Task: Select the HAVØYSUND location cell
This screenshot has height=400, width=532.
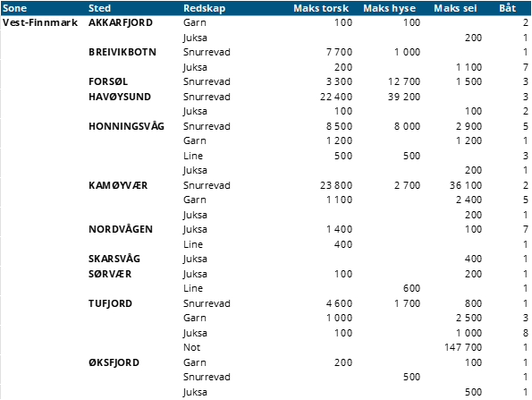Action: point(120,97)
